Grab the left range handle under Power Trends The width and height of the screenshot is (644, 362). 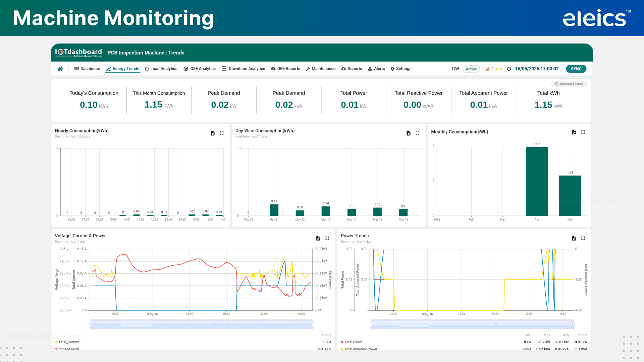[x=371, y=324]
